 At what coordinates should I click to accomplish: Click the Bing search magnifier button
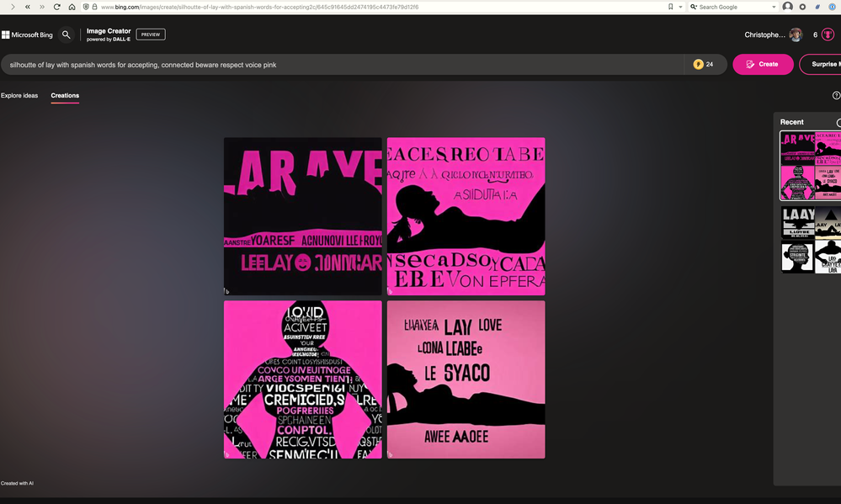(x=66, y=34)
